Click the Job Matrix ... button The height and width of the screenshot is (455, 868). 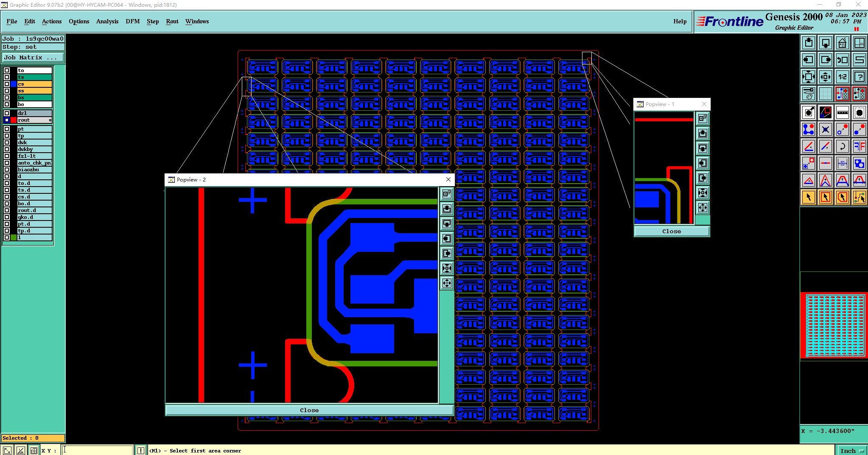click(34, 58)
